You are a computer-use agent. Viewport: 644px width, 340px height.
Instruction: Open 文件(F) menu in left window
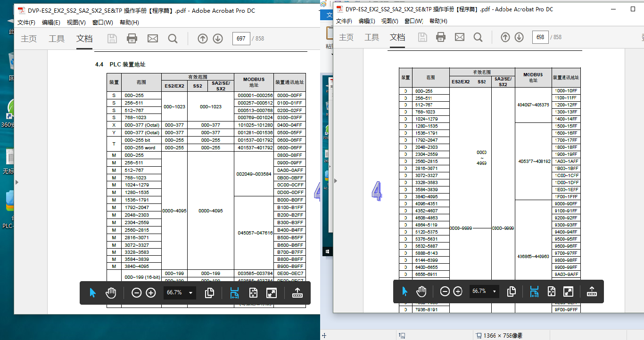[x=26, y=23]
